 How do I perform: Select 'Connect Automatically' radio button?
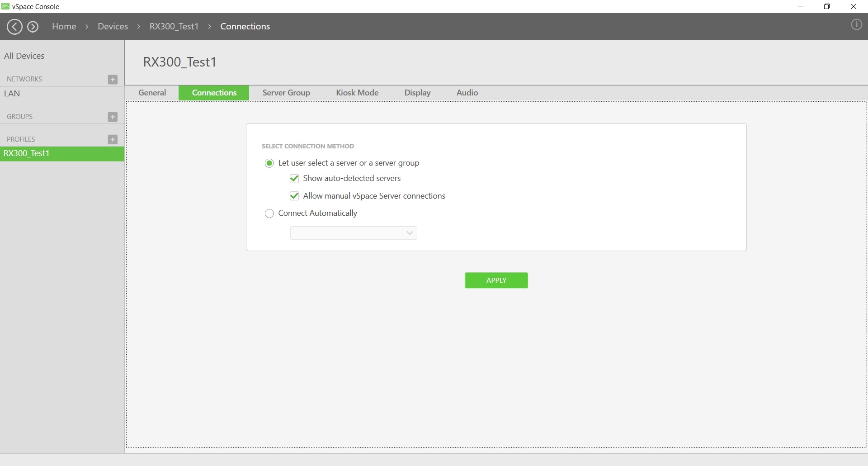coord(269,214)
